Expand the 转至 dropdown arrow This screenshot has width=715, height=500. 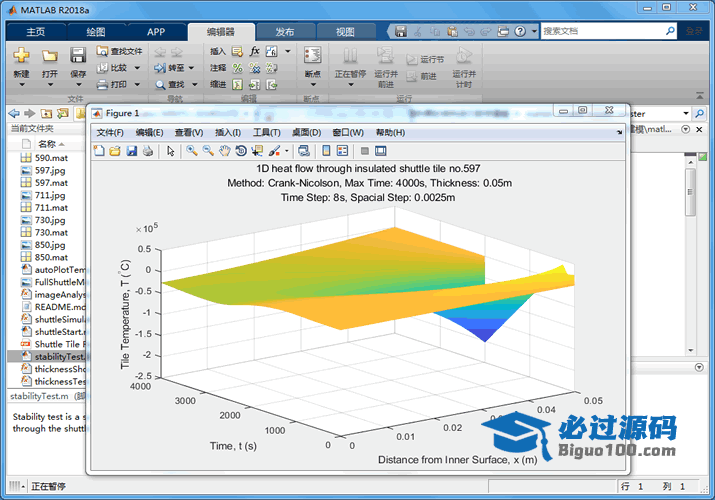[x=191, y=68]
